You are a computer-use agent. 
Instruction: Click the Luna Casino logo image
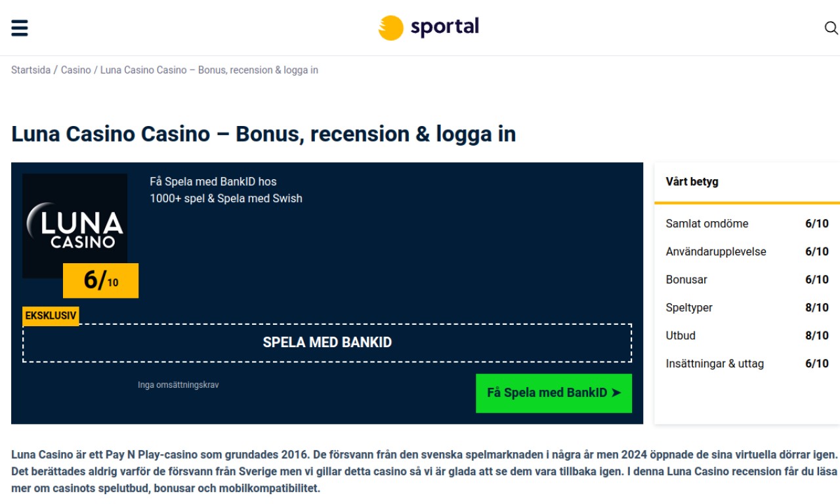(x=75, y=226)
